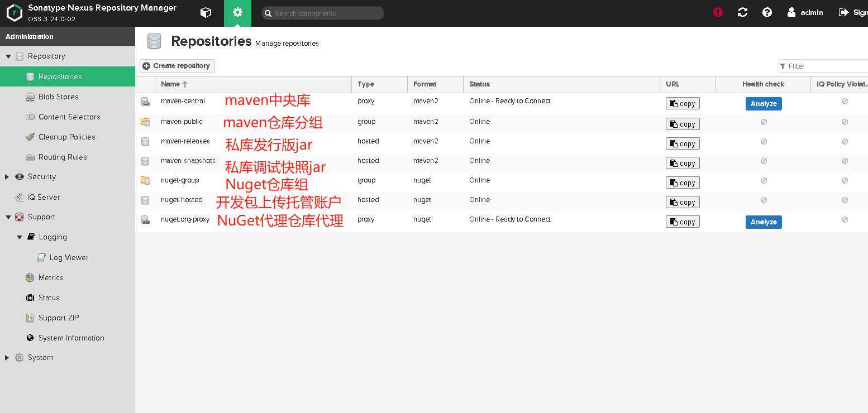Click health check disabled icon for maven-releases

tap(764, 141)
